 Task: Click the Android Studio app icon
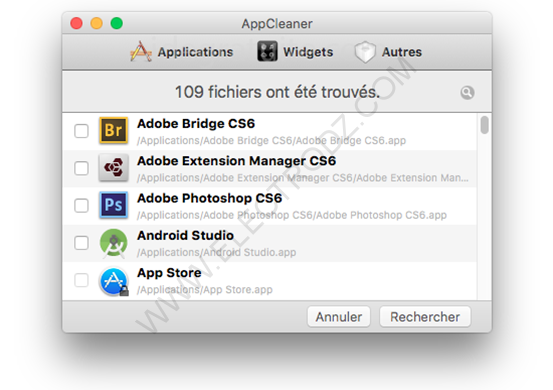(x=113, y=242)
